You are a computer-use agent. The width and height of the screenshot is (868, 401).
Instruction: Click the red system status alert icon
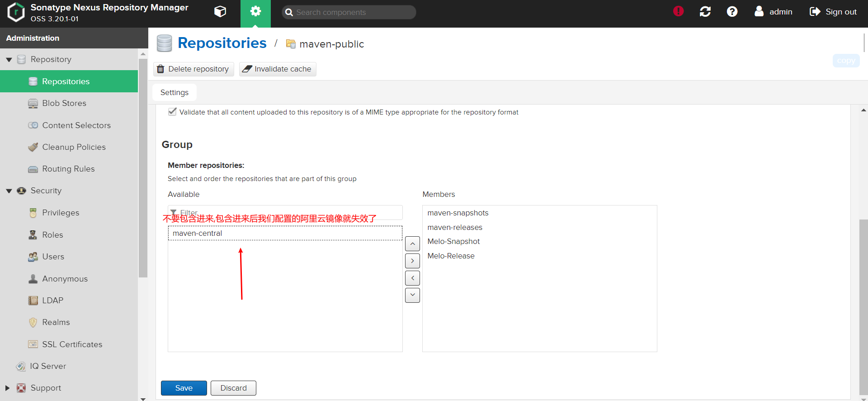coord(678,11)
